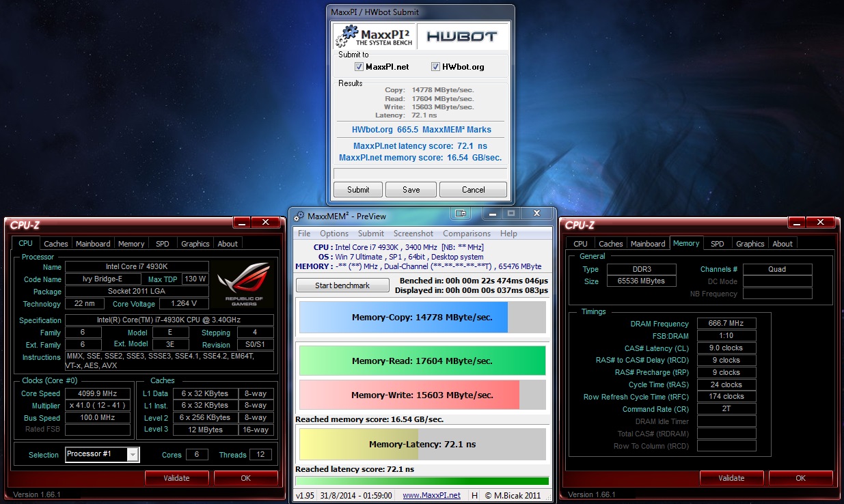Switch to Caches tab in right CPU-Z window
The width and height of the screenshot is (844, 504).
(611, 244)
